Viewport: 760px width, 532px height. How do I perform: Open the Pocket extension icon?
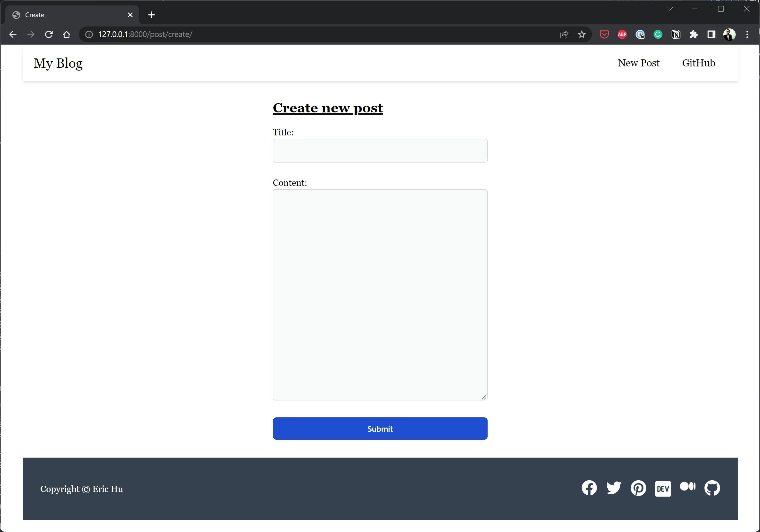click(604, 34)
